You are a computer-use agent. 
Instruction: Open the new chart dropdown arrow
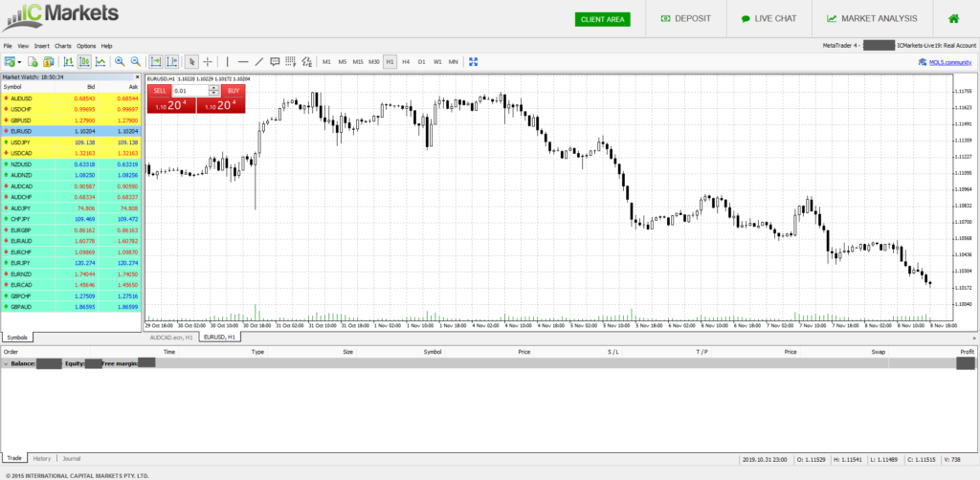click(x=19, y=62)
